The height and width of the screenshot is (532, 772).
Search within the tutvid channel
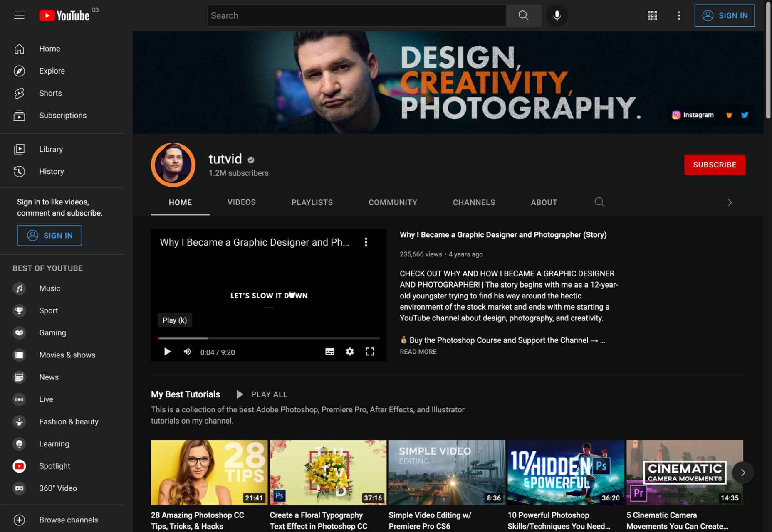coord(599,202)
